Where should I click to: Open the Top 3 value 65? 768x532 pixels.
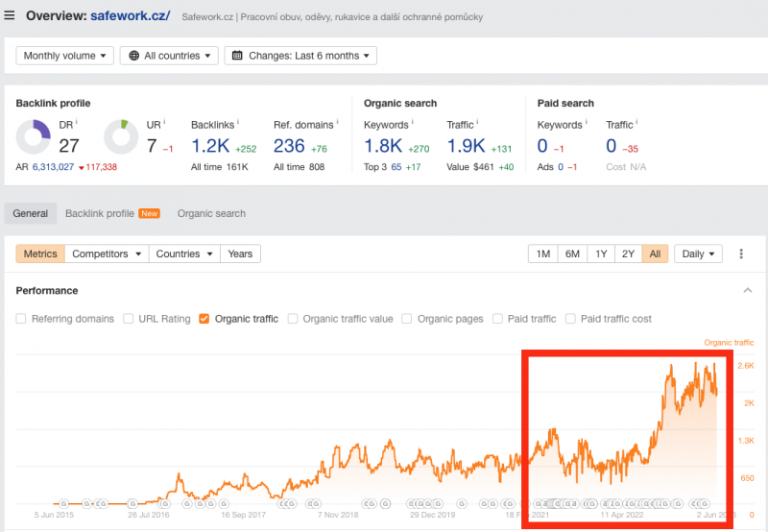396,167
